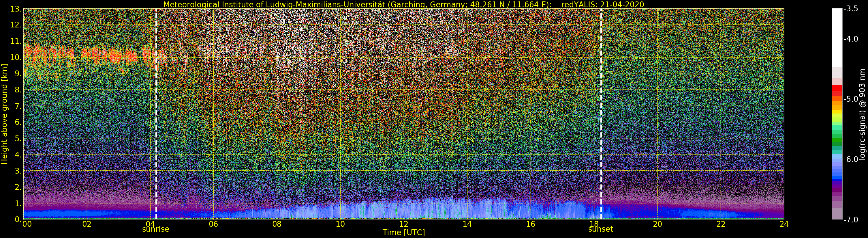Click the '8.' height tick label

point(18,90)
